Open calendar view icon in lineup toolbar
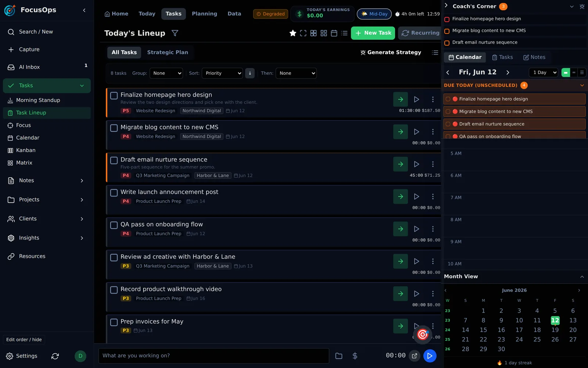The image size is (588, 368). [x=334, y=33]
